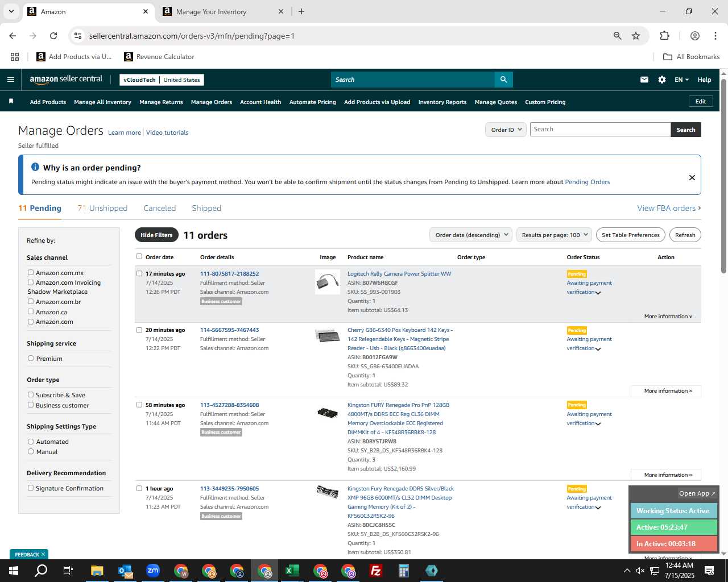Check the Amazon.ca sales channel filter
Image resolution: width=728 pixels, height=582 pixels.
pos(31,312)
